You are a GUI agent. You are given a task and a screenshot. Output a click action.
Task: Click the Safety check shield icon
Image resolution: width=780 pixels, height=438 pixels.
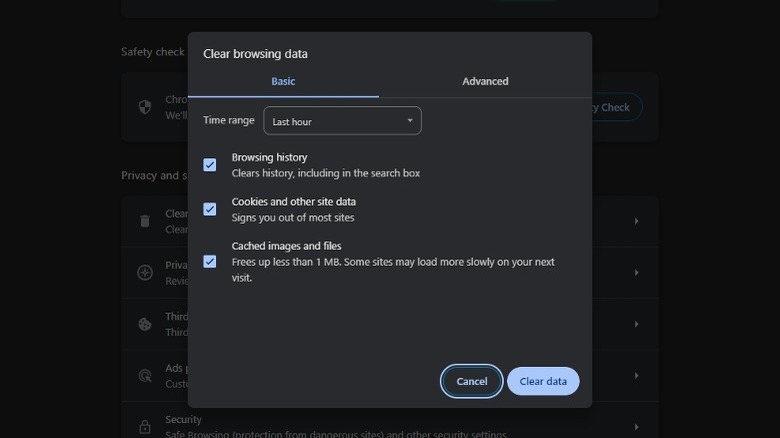click(145, 107)
